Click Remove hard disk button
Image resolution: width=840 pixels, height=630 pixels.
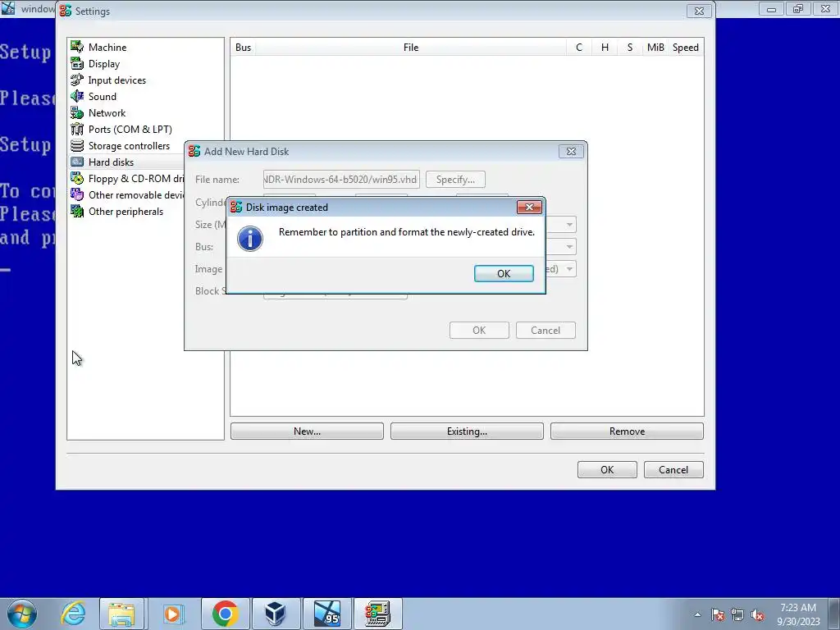click(627, 431)
